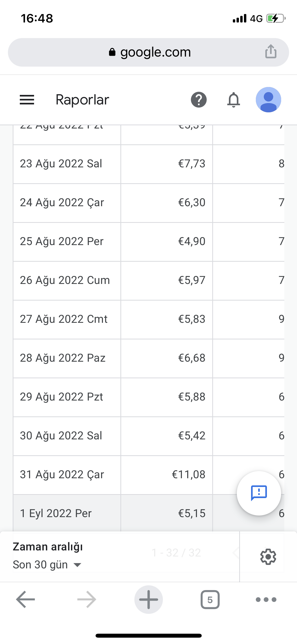Tap the google.com address bar
297x644 pixels.
148,52
